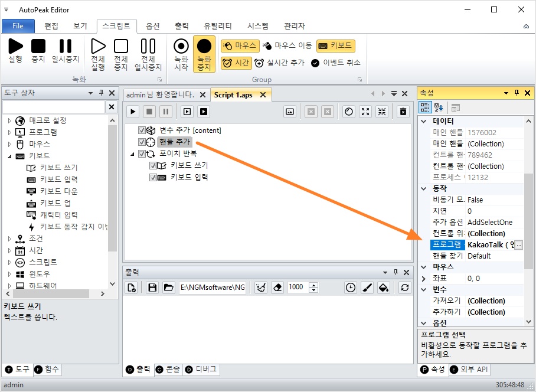Click the 일시중지 pause icon in ribbon
This screenshot has height=392, width=536.
[x=66, y=46]
